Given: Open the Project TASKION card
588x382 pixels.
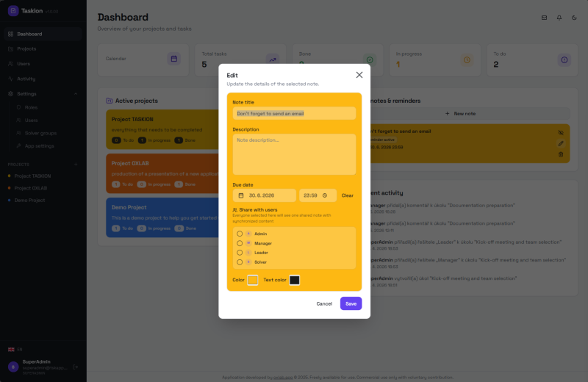Looking at the screenshot, I should click(162, 130).
